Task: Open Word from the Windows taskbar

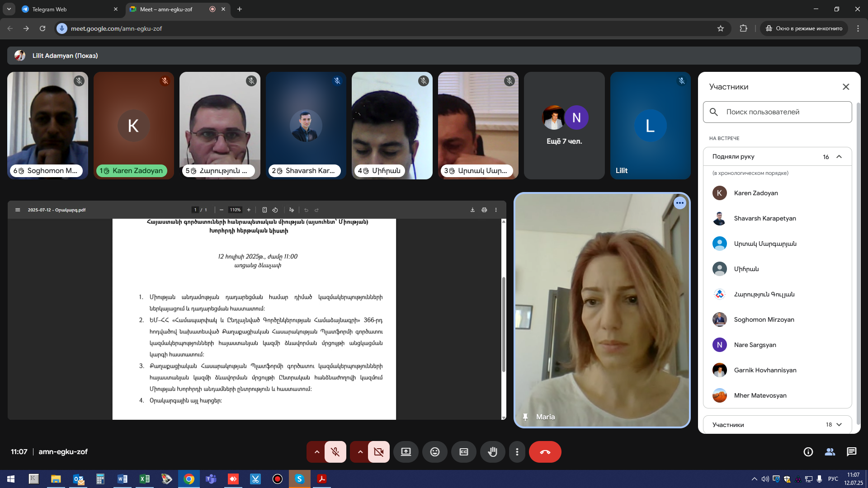Action: (123, 479)
